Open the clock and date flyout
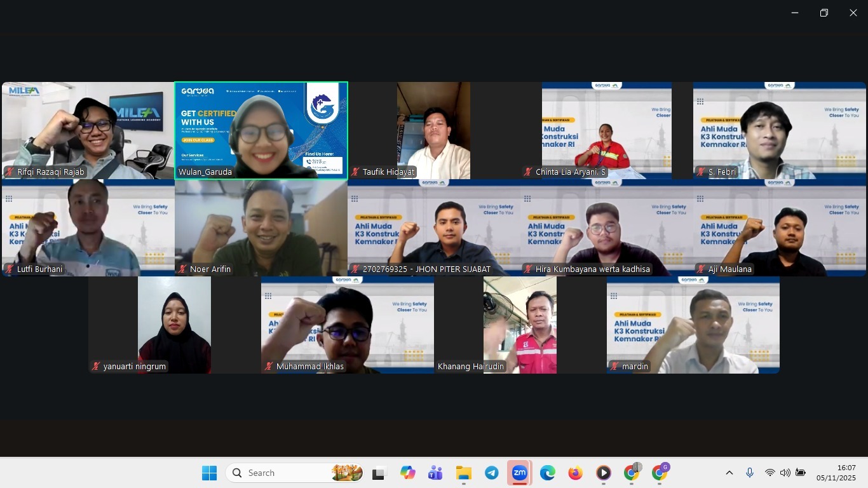This screenshot has width=868, height=488. (x=837, y=473)
